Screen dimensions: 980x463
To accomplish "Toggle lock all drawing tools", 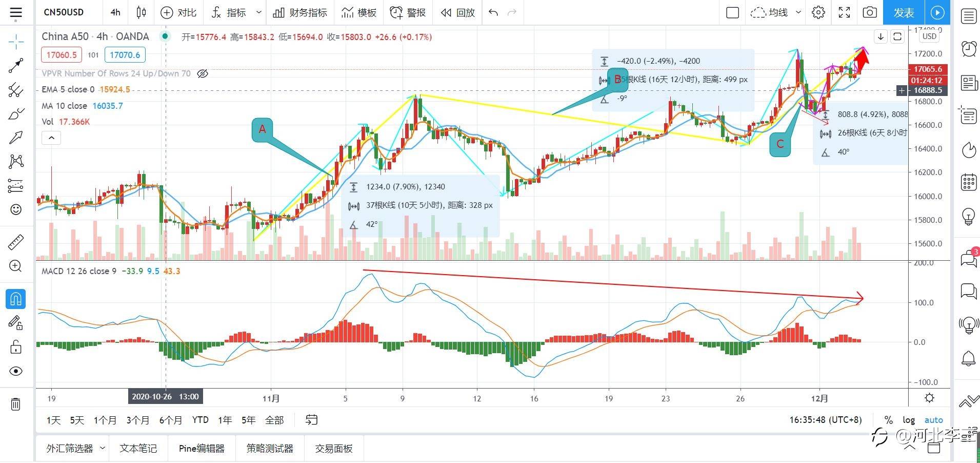I will click(x=16, y=347).
